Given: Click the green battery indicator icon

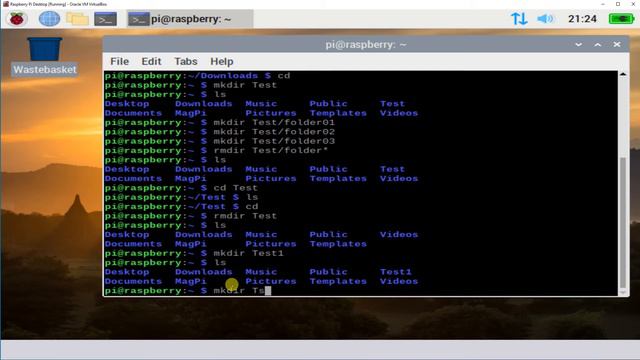Looking at the screenshot, I should point(621,19).
